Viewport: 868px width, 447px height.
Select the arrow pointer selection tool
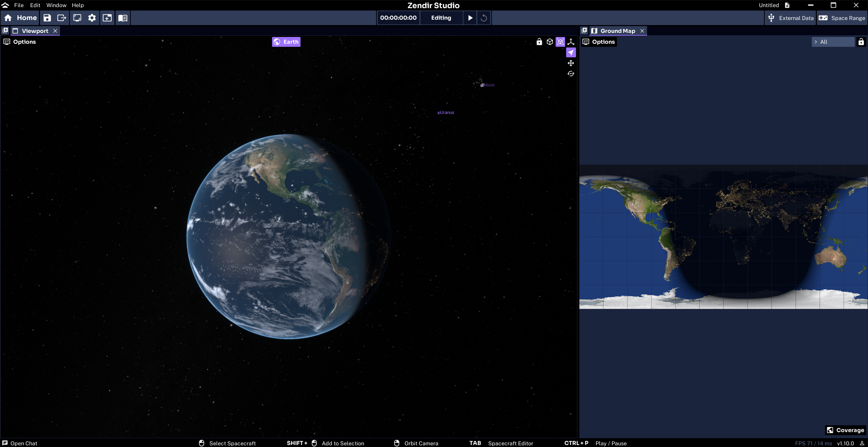tap(571, 53)
